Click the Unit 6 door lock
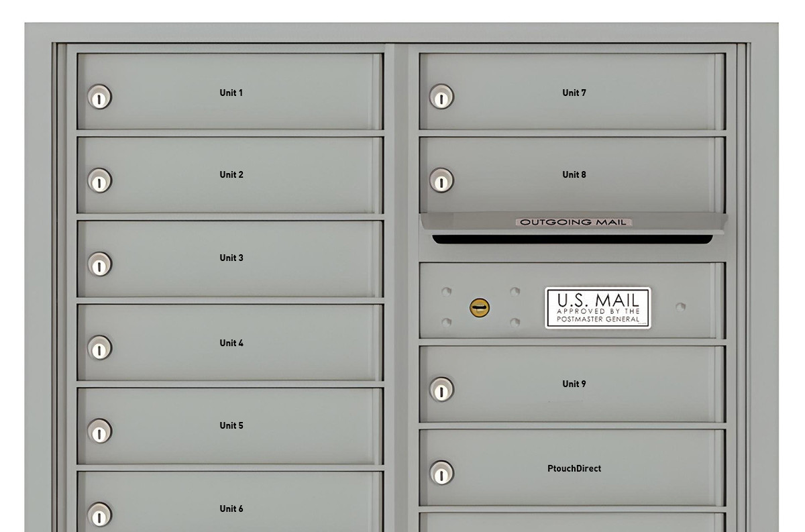805x532 pixels. click(x=99, y=515)
